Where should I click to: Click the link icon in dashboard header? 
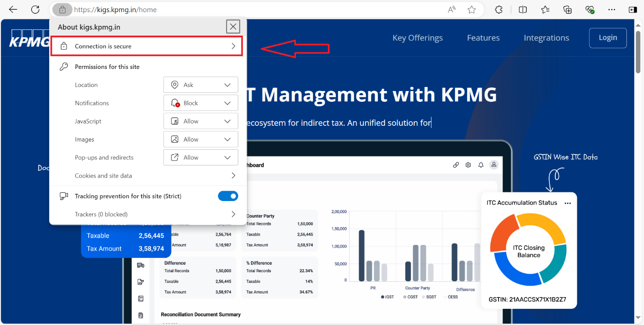[x=456, y=165]
